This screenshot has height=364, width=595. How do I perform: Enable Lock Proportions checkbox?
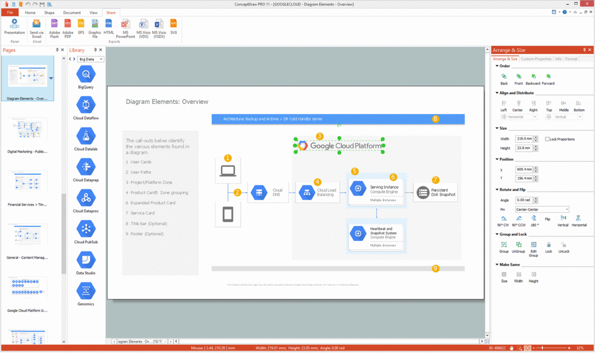click(x=547, y=139)
